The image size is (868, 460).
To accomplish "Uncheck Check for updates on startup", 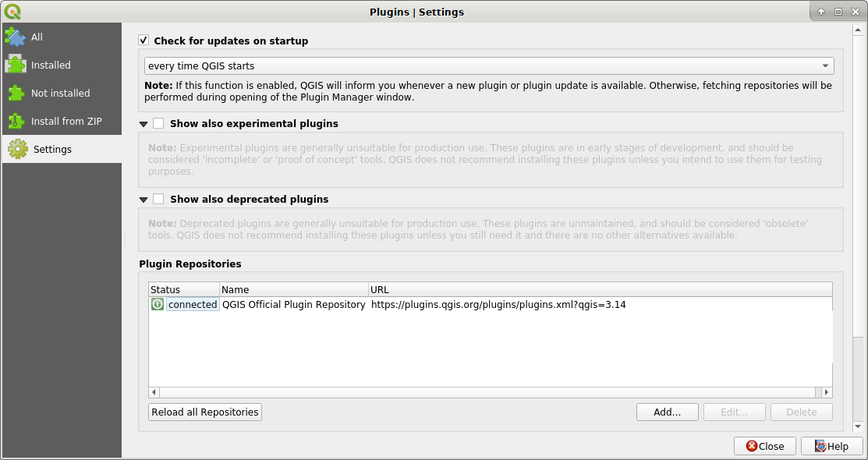I will [143, 41].
